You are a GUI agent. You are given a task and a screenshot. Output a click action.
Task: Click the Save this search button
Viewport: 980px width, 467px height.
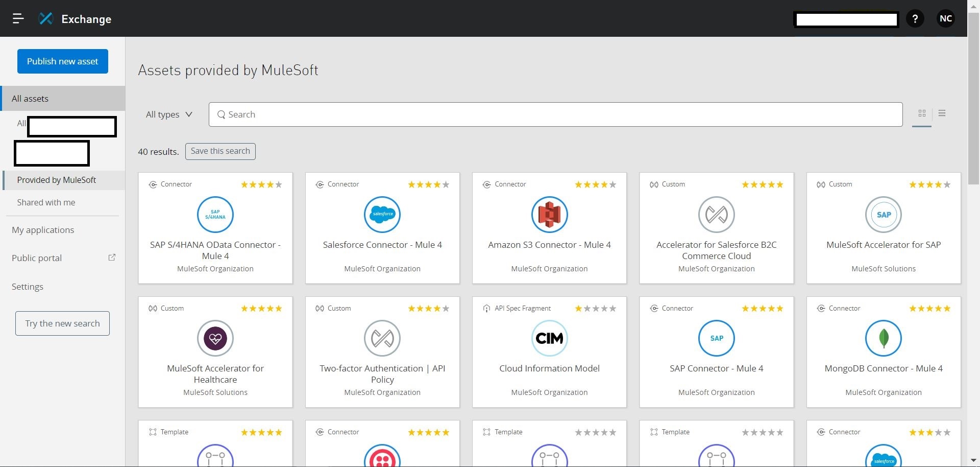[220, 151]
